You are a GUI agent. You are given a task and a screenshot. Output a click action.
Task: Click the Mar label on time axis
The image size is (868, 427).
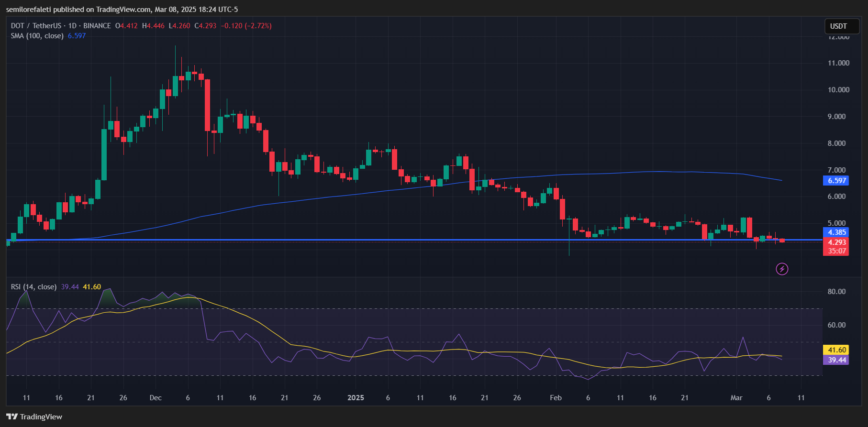tap(736, 398)
